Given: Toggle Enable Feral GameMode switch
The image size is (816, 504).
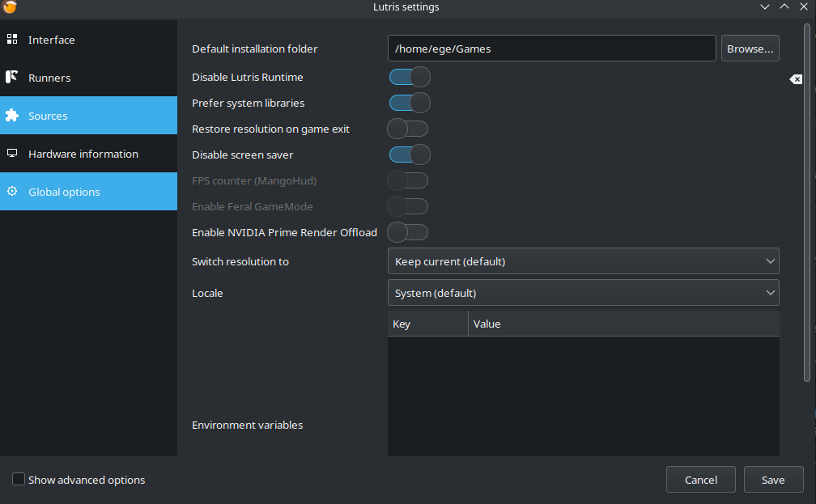Looking at the screenshot, I should (x=407, y=206).
